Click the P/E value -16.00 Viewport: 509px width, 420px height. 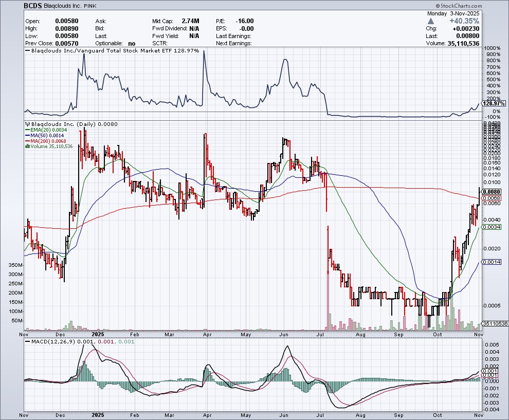[x=245, y=21]
